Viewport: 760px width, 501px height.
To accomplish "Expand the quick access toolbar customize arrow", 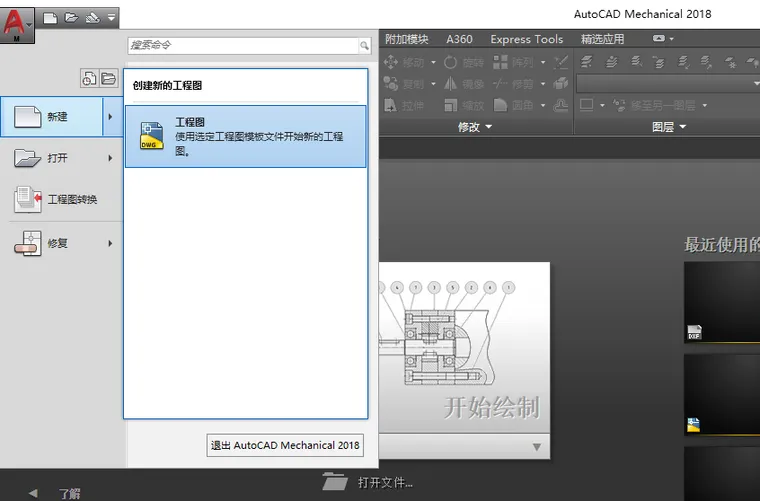I will [111, 17].
